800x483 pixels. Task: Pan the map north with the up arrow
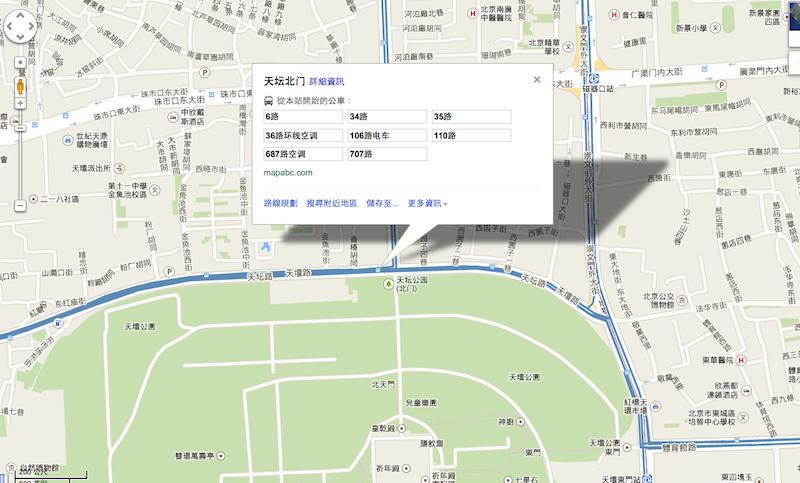(x=20, y=15)
